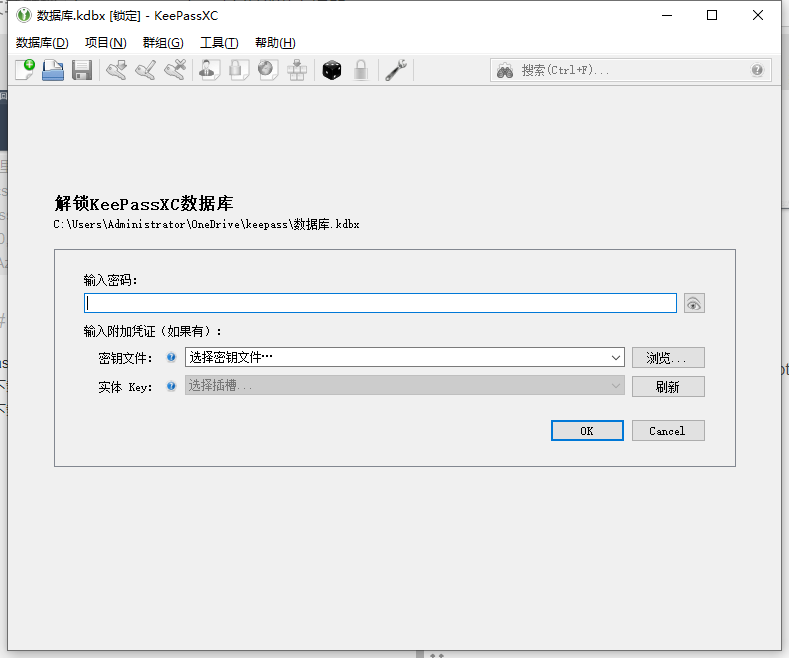Confirm unlock with the OK button
This screenshot has height=658, width=789.
(587, 431)
